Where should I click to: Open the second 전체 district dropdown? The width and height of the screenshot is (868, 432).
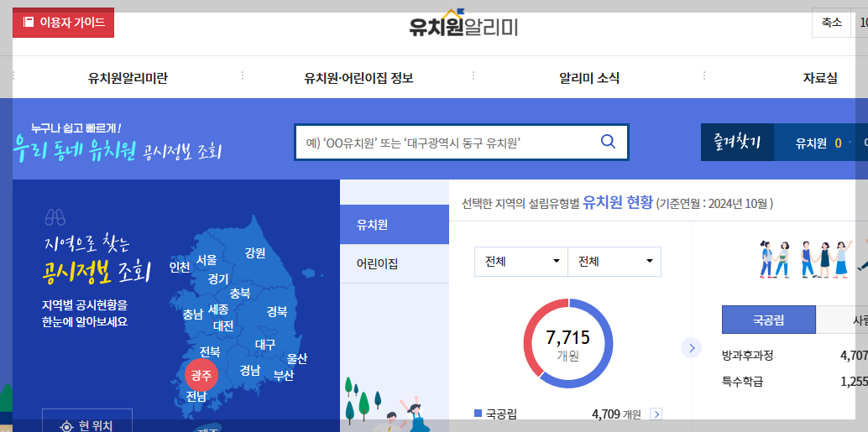(x=614, y=261)
